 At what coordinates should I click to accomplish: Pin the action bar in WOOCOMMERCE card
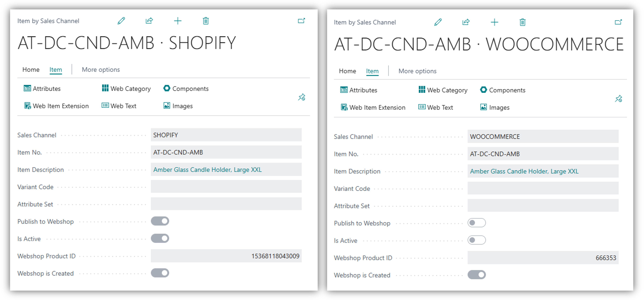[x=619, y=99]
